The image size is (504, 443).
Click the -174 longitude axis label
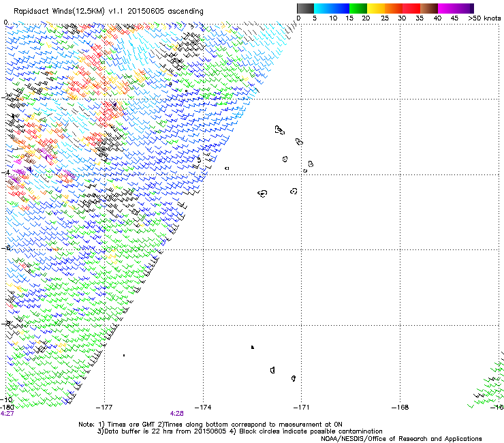(203, 408)
